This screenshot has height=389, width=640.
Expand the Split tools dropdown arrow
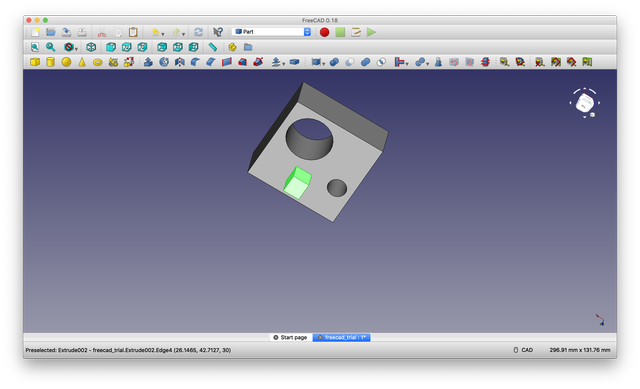[427, 64]
